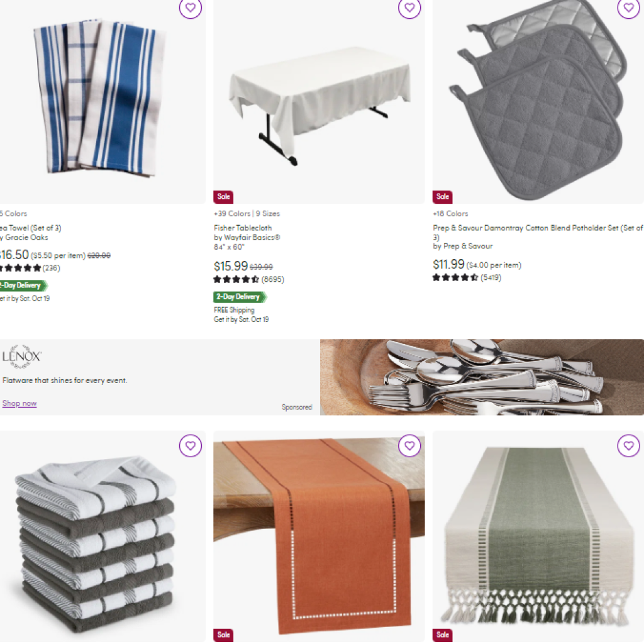Open Prep & Savour Damontray Potholder Set title
Viewport: 644px width, 644px height.
pyautogui.click(x=538, y=232)
